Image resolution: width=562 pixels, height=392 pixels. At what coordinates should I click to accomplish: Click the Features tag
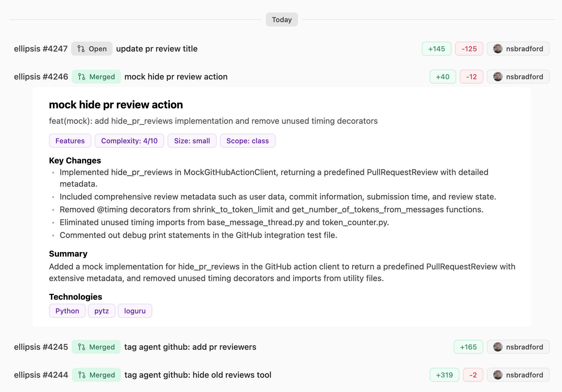[70, 141]
